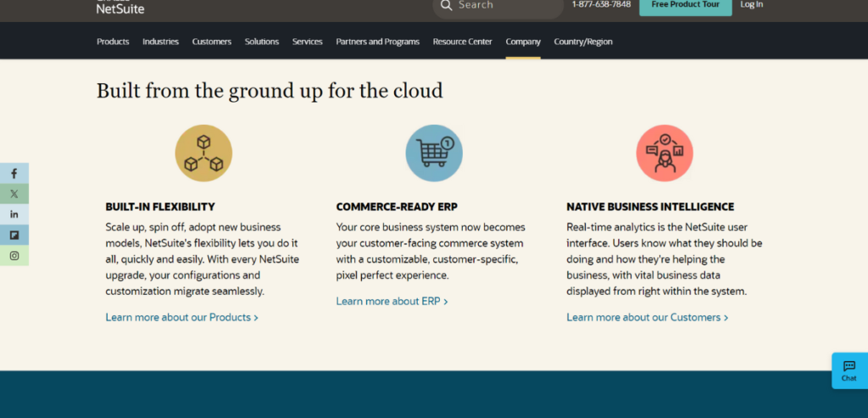Screen dimensions: 868x418
Task: Open the Chat widget
Action: tap(849, 371)
